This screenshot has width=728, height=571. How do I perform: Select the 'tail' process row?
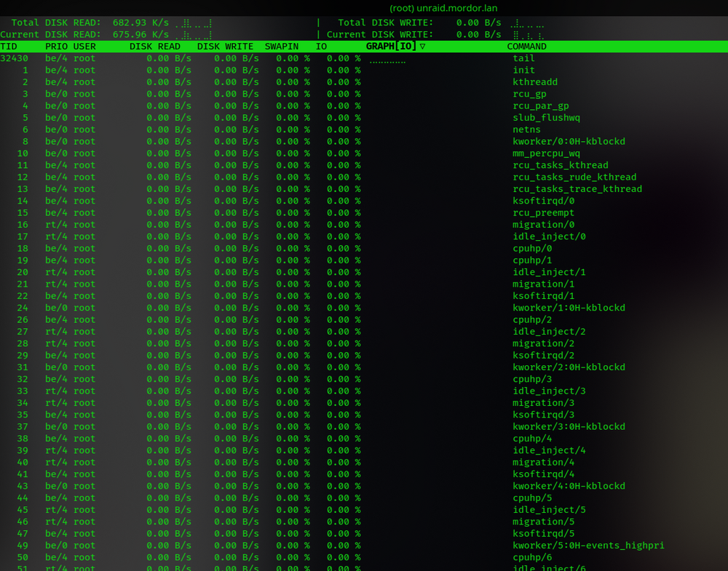(x=364, y=58)
